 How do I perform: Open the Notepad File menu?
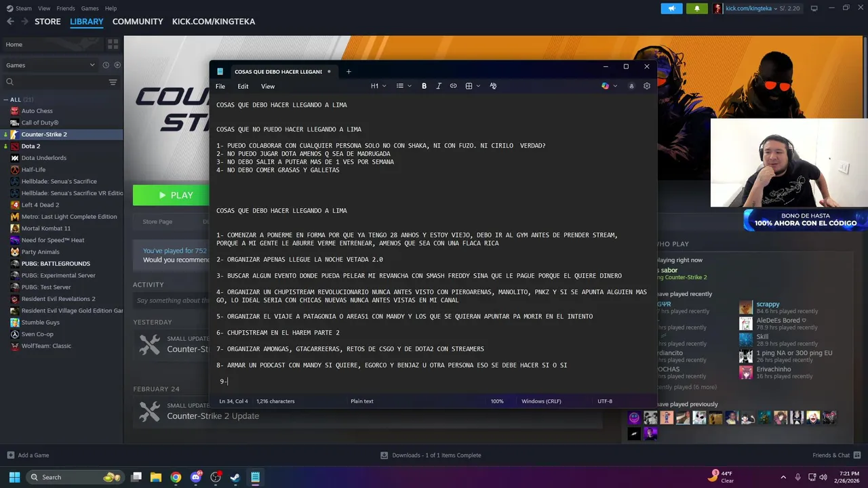tap(220, 86)
